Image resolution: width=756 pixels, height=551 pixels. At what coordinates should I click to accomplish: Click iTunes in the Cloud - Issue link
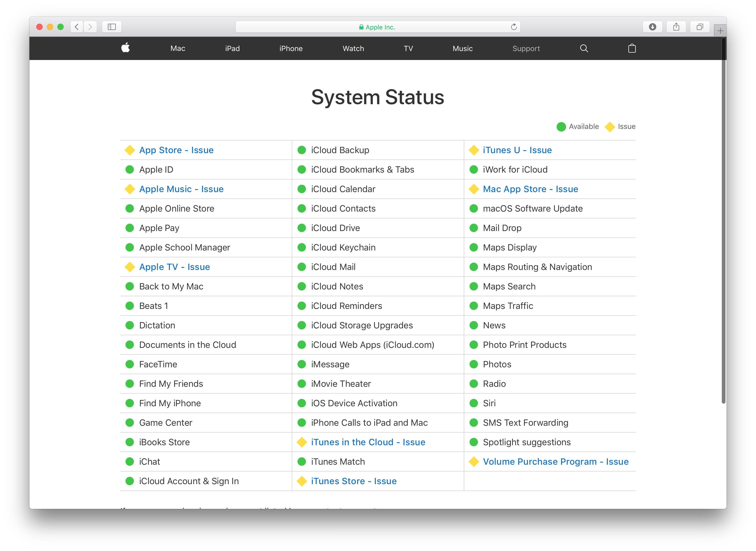click(368, 442)
